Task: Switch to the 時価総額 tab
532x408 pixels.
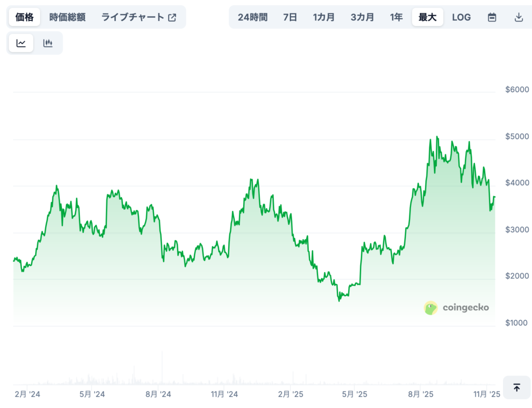Action: click(68, 17)
